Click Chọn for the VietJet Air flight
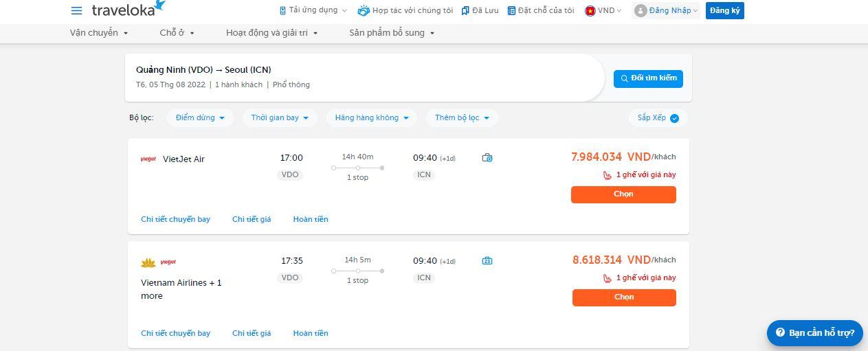This screenshot has height=351, width=868. point(623,194)
